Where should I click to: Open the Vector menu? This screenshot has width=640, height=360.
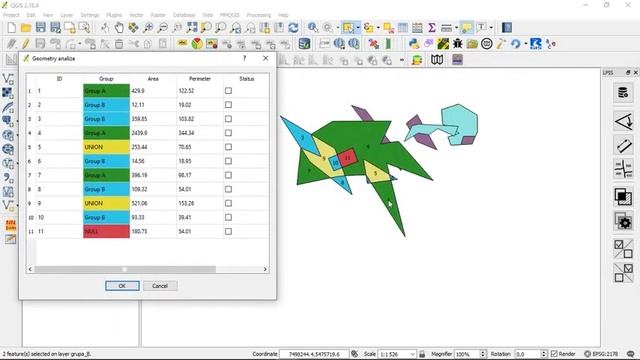(x=136, y=15)
